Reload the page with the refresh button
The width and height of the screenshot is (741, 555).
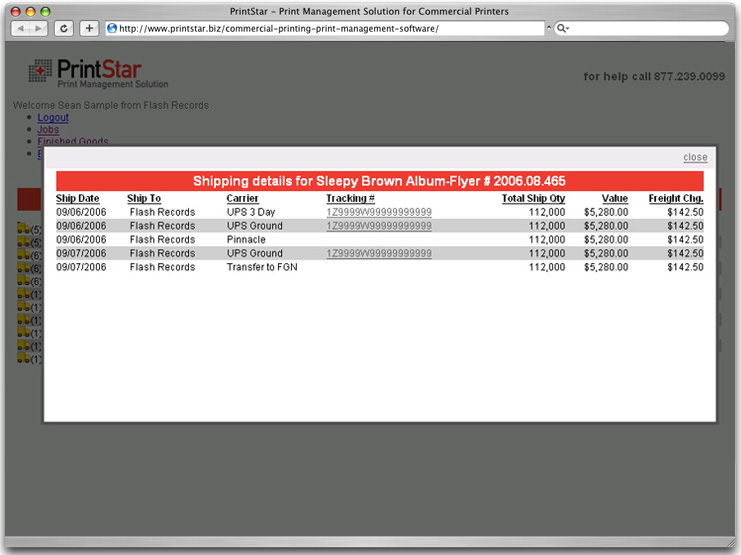pos(64,28)
